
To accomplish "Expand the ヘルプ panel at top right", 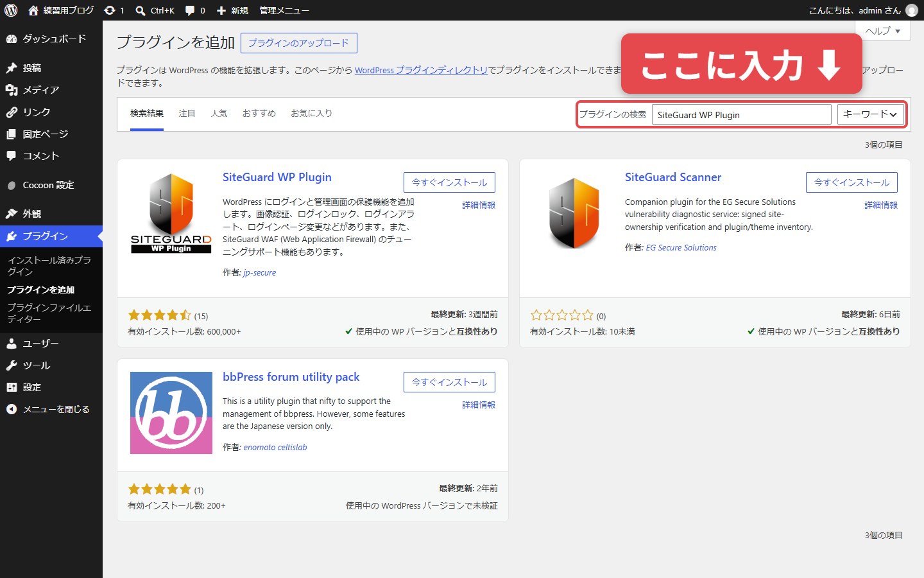I will point(883,31).
